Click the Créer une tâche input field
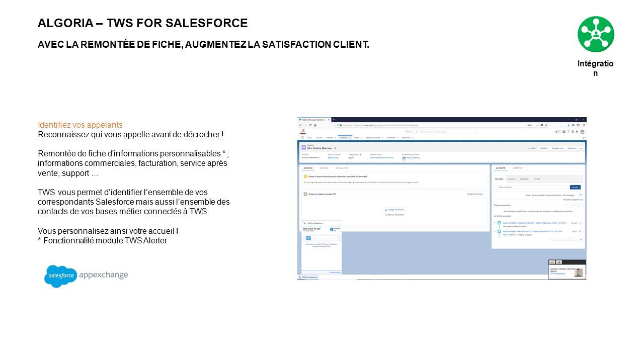 click(532, 187)
